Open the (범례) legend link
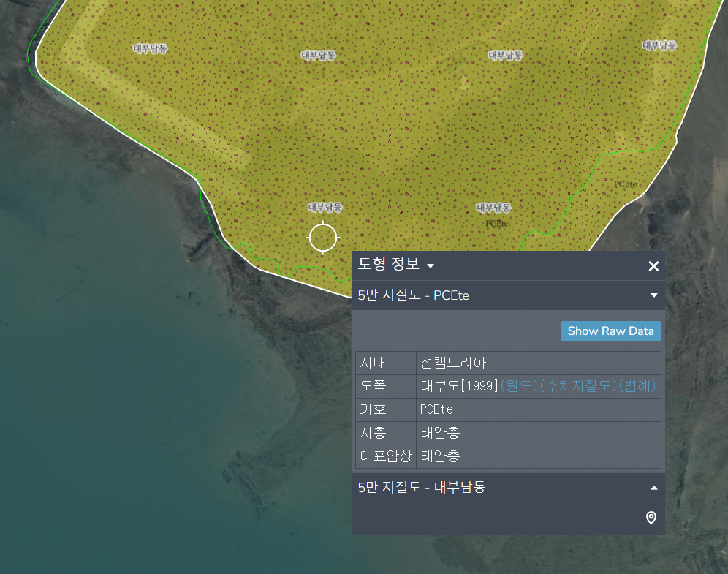This screenshot has height=574, width=728. point(637,386)
